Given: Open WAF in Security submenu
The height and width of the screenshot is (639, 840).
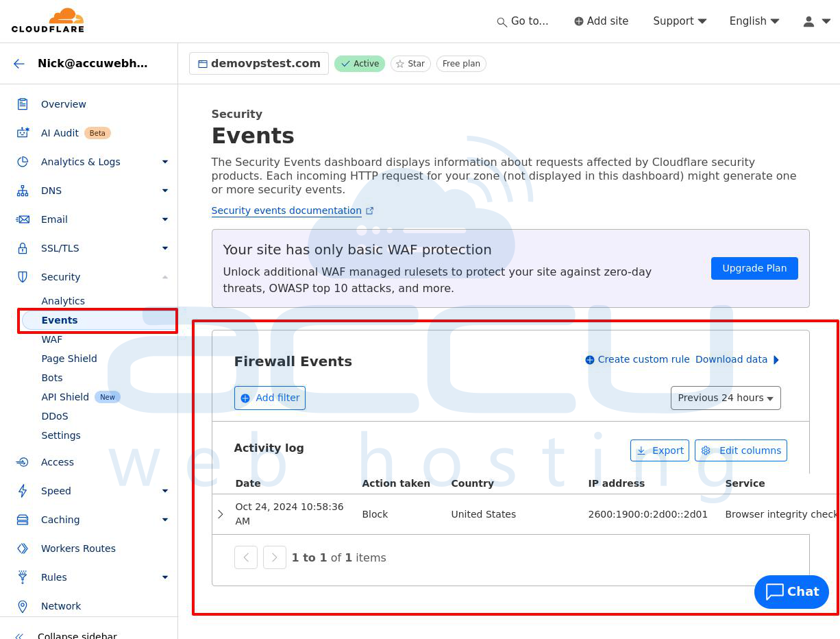Looking at the screenshot, I should (52, 339).
